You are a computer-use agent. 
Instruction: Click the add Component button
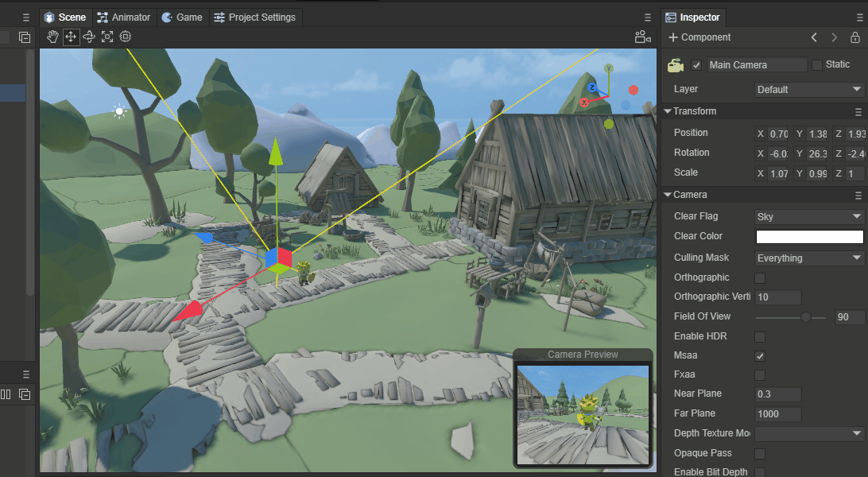tap(699, 37)
